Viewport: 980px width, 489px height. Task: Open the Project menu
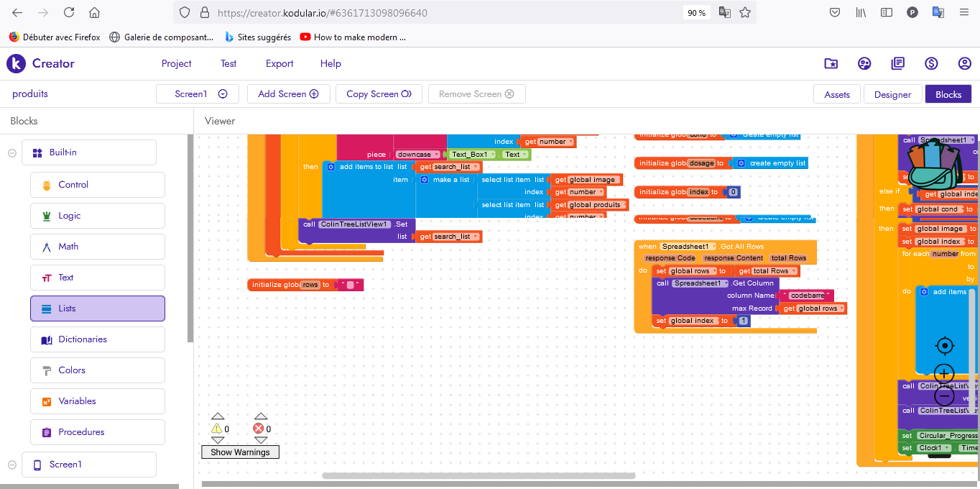[x=176, y=63]
